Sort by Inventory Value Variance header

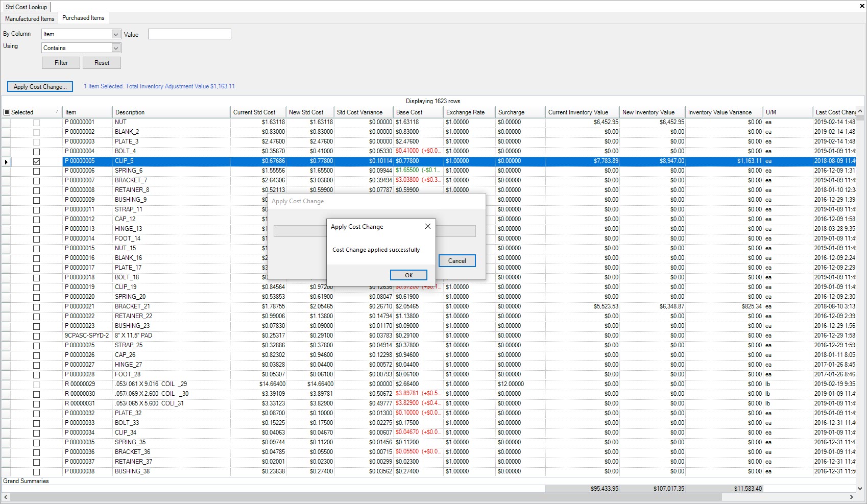coord(724,112)
